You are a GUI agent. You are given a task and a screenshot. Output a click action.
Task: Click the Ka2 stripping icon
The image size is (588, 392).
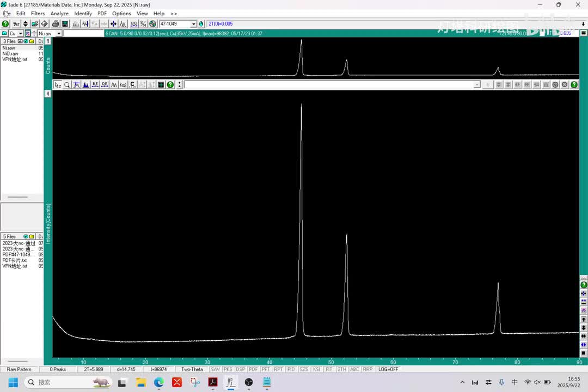pos(124,85)
